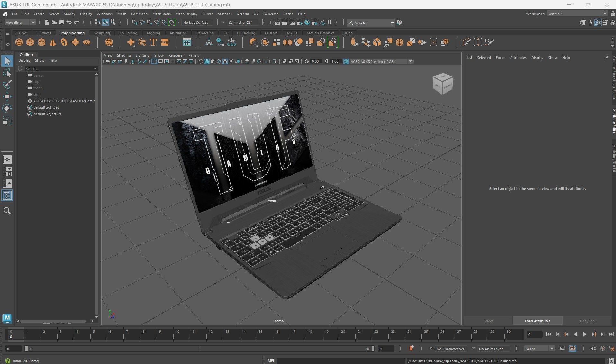Click the Search magnifier icon in sidebar
The image size is (616, 364).
click(7, 211)
